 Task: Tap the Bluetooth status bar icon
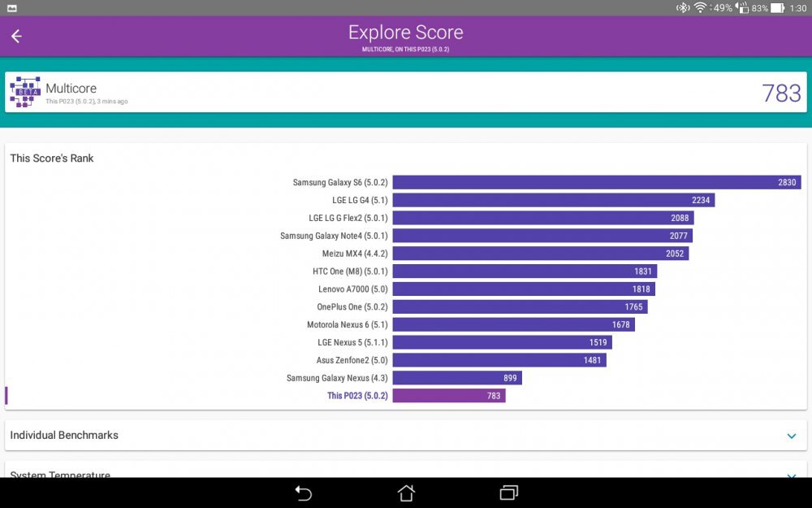[683, 7]
